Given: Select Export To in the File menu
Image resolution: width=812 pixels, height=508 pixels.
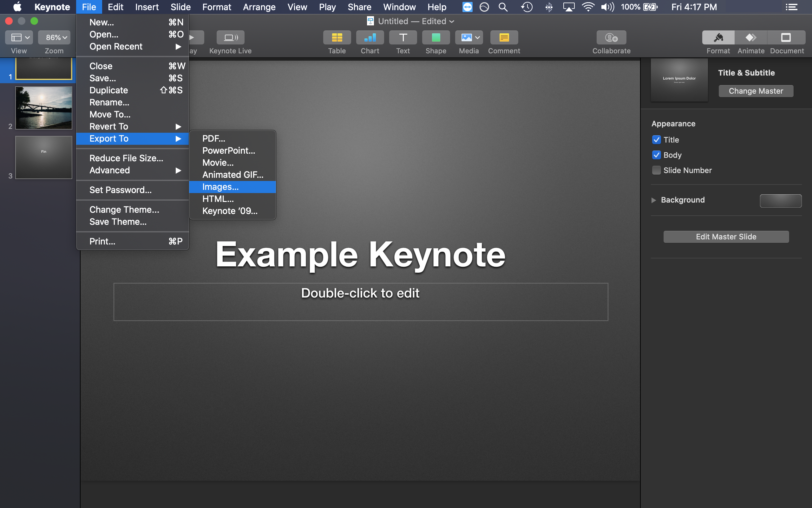Looking at the screenshot, I should (133, 138).
